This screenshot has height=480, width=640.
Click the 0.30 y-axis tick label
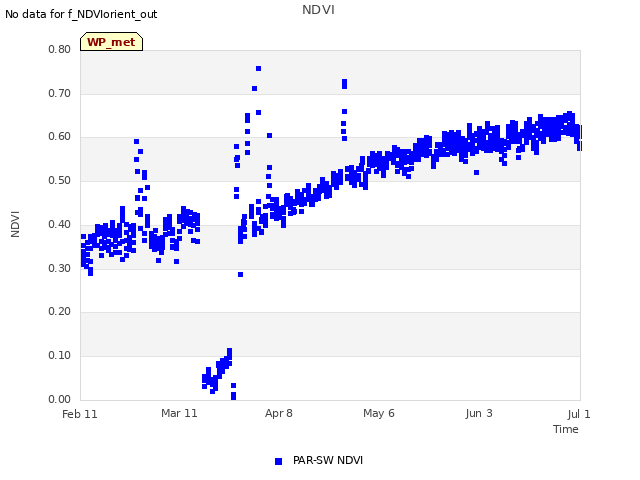60,268
